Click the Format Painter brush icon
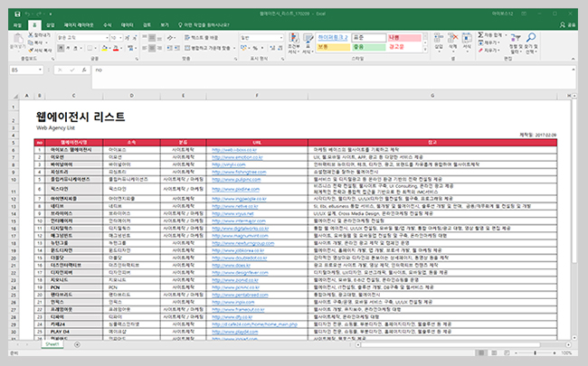588x366 pixels. (31, 51)
